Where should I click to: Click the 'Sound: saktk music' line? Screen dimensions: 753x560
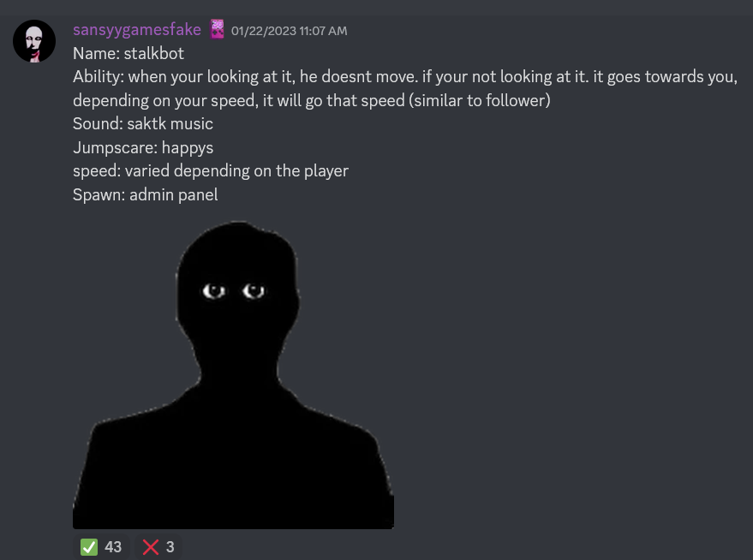142,124
